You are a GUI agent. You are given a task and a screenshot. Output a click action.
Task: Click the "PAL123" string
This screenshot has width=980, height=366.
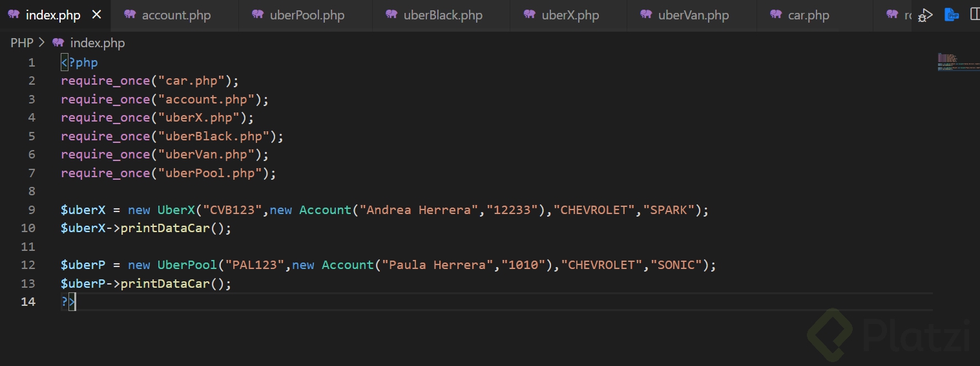click(255, 265)
